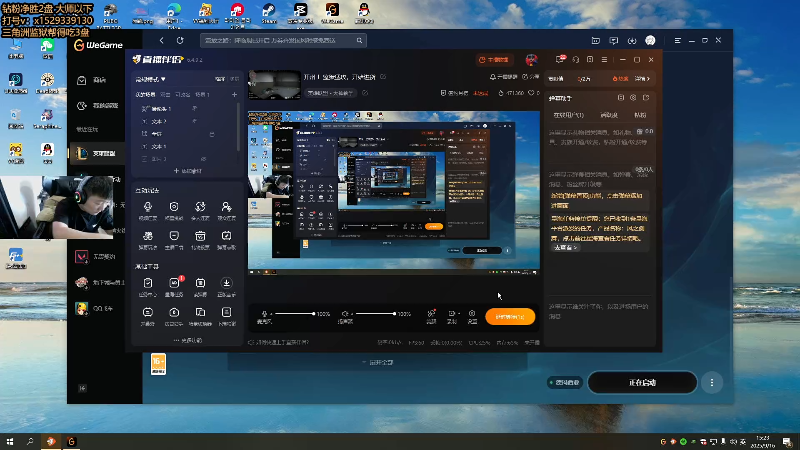
Task: Switch to the middle tab in chat panel
Action: point(609,115)
